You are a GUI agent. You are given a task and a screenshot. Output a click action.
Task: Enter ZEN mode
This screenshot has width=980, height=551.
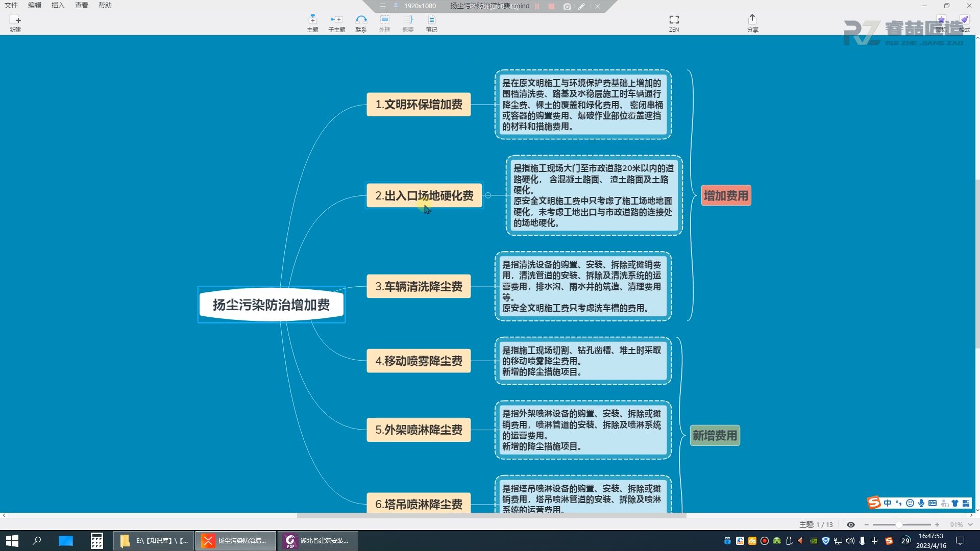click(674, 22)
